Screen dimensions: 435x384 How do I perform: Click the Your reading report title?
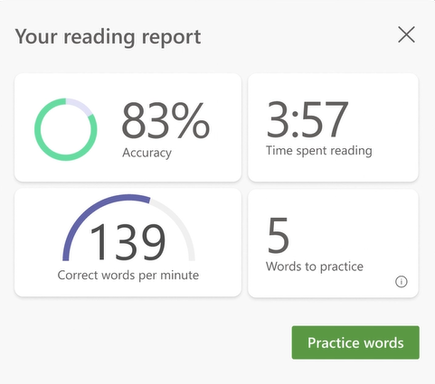[108, 36]
